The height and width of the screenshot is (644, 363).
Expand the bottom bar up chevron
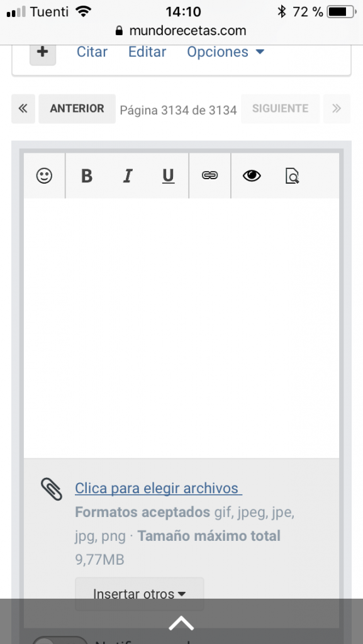[x=181, y=623]
